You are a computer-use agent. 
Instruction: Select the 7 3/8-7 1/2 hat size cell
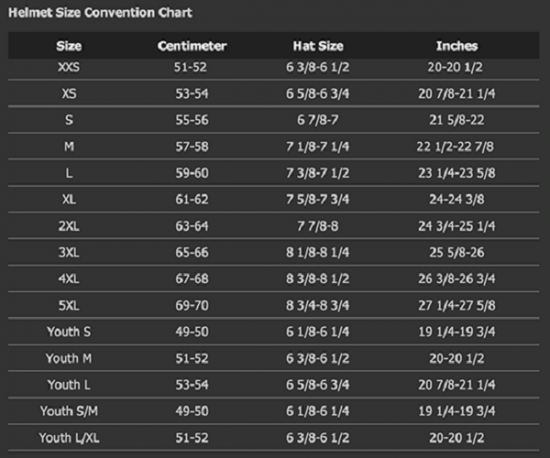[x=317, y=173]
